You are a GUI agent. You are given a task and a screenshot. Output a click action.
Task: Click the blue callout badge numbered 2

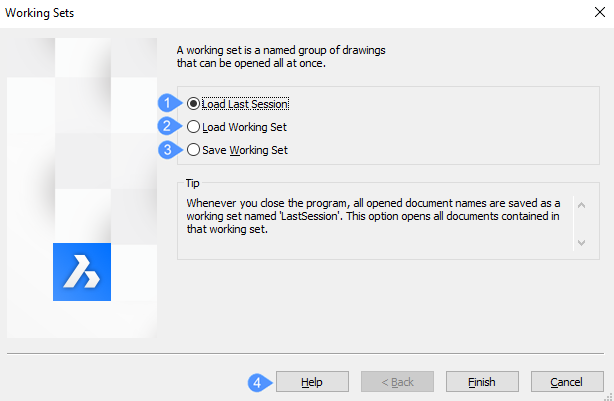(168, 126)
